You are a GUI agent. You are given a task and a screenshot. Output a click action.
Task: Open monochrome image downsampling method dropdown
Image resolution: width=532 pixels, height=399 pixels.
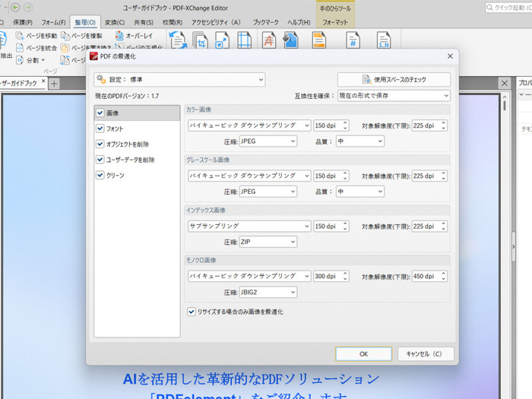(x=249, y=276)
